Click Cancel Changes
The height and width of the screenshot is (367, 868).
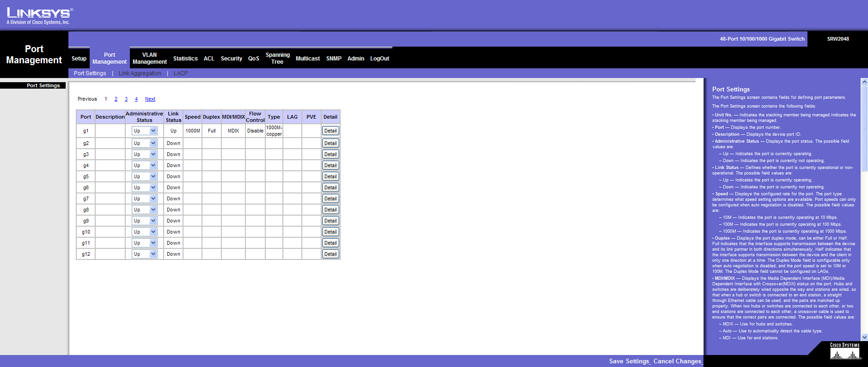677,361
